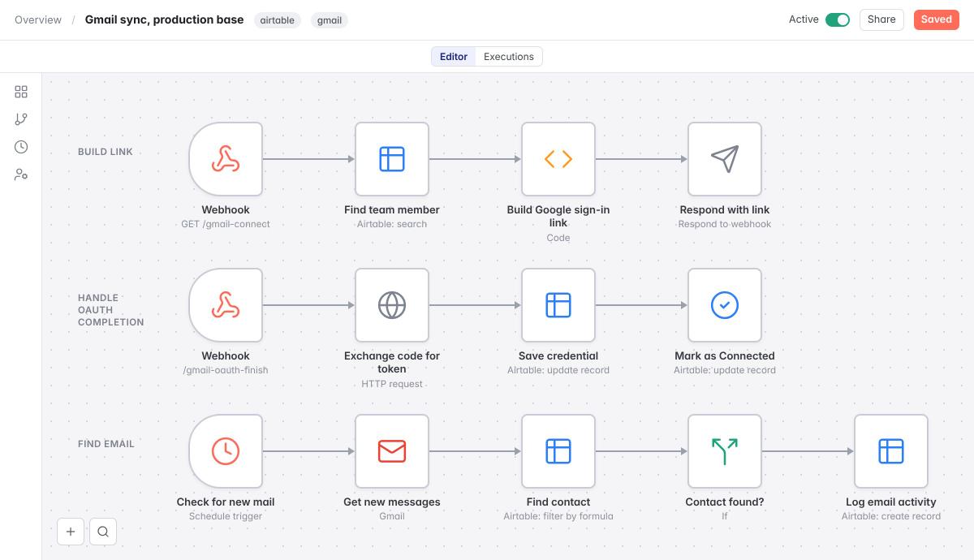Open the user settings sidebar icon
974x560 pixels.
click(x=21, y=174)
